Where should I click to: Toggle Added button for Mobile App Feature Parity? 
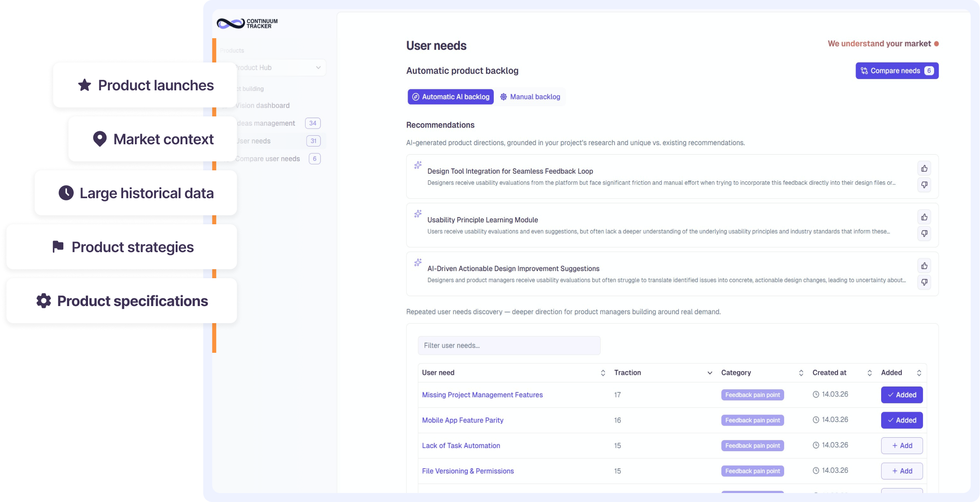902,420
